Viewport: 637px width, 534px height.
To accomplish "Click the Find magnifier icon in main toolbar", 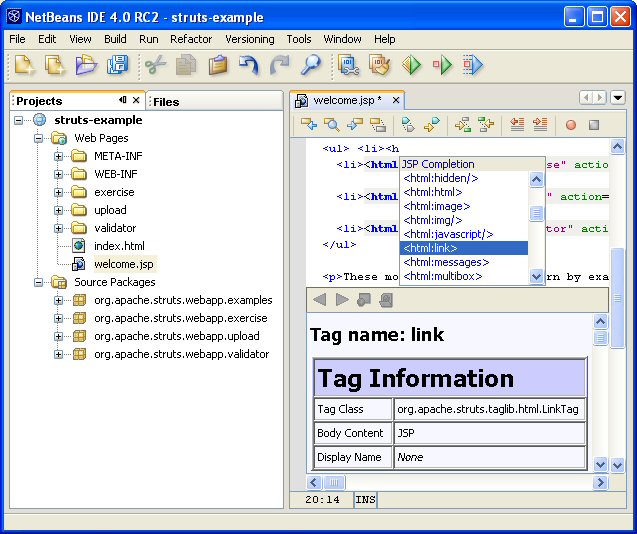I will [311, 66].
